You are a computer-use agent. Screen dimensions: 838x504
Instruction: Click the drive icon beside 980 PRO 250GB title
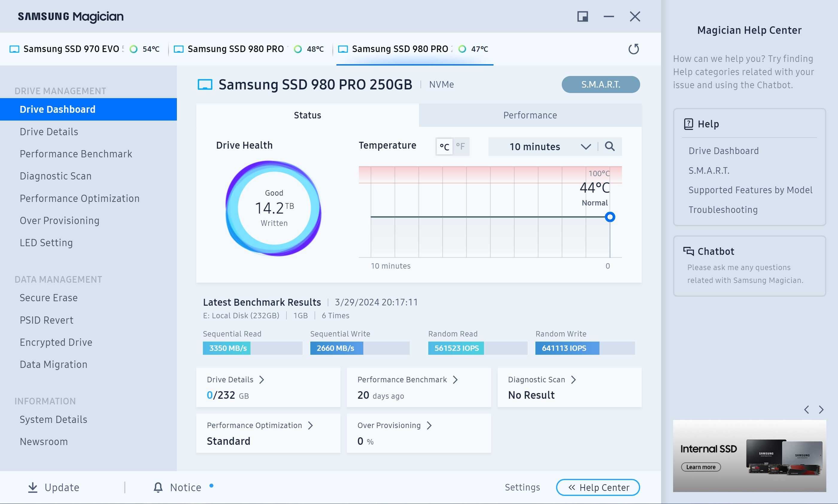point(205,84)
